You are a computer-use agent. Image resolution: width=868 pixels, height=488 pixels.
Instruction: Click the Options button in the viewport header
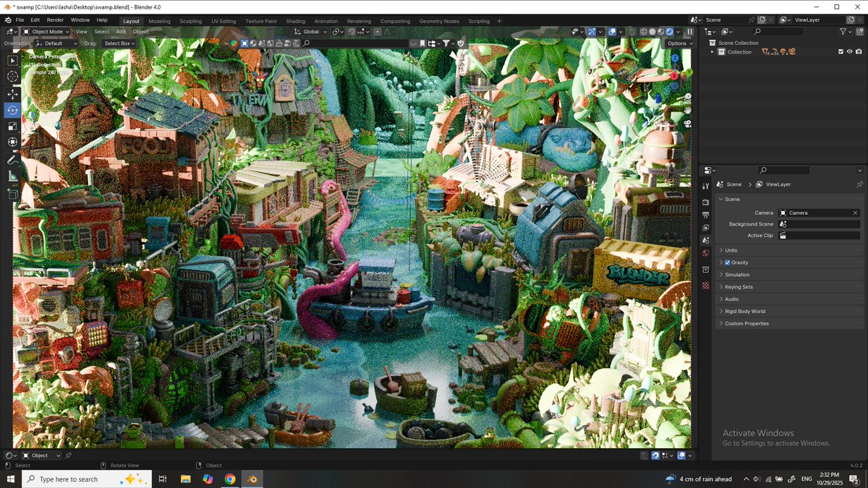click(678, 43)
